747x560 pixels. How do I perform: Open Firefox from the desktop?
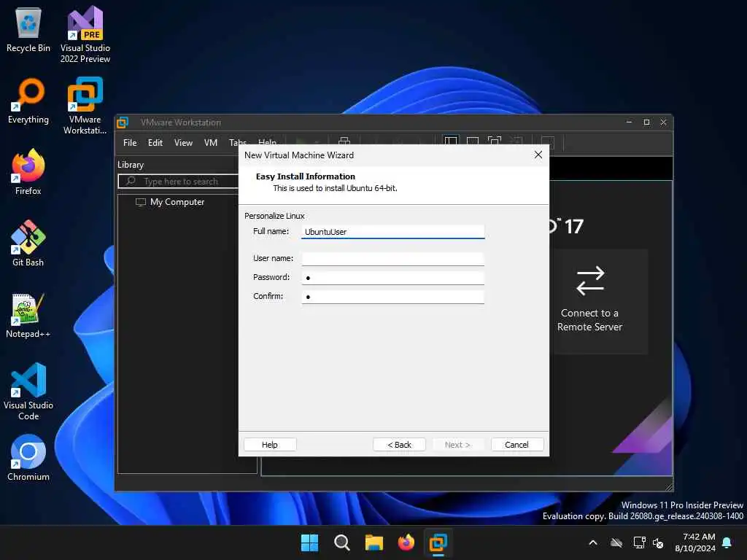[x=28, y=172]
